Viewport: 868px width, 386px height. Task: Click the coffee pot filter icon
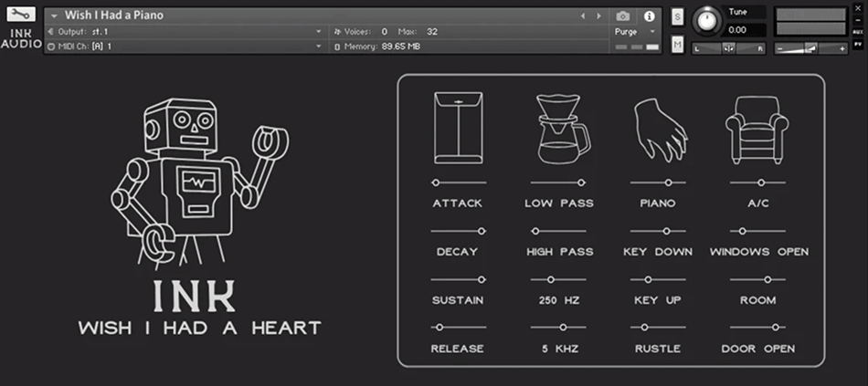562,129
